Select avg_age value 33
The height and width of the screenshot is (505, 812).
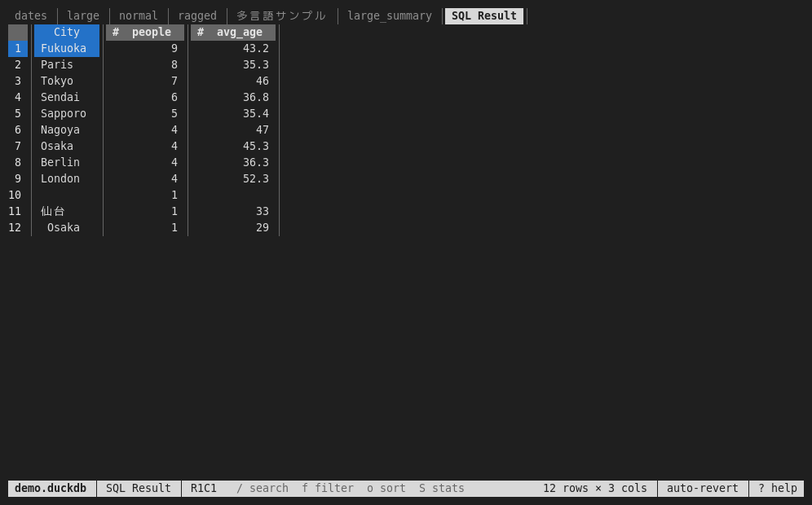(233, 211)
